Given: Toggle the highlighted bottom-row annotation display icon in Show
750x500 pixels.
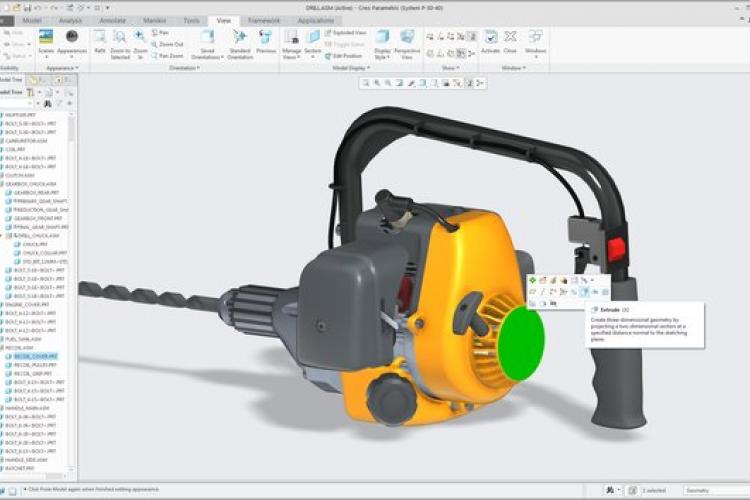Looking at the screenshot, I should tap(461, 54).
